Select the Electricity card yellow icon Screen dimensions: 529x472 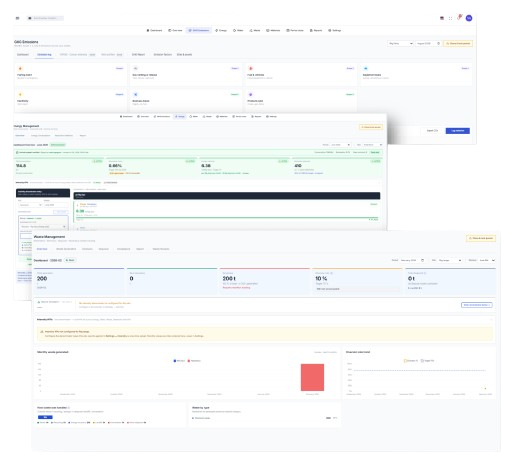20,94
